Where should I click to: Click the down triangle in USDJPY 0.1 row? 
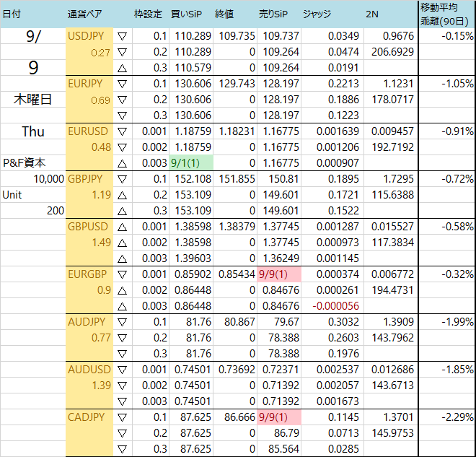122,37
